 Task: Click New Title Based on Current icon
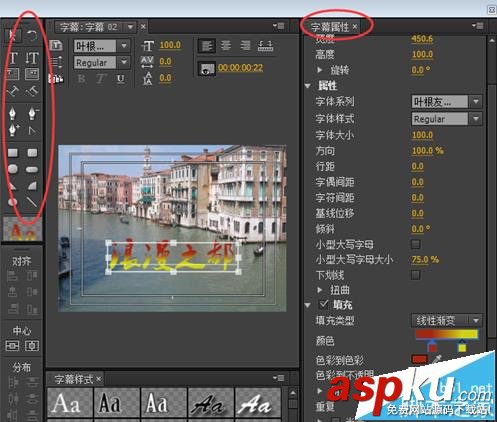pos(56,45)
